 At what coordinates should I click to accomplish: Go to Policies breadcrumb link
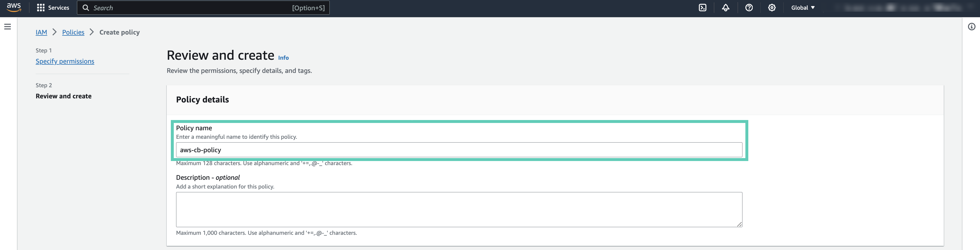coord(73,32)
